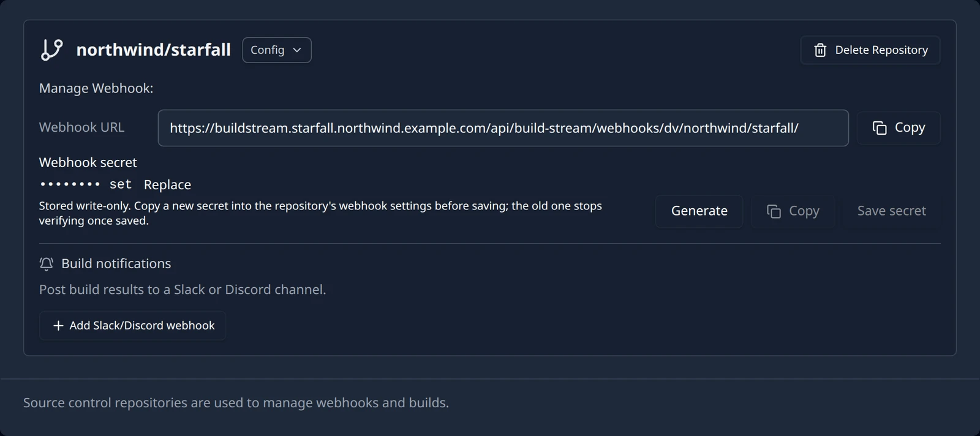
Task: Add a Slack/Discord webhook
Action: click(133, 326)
